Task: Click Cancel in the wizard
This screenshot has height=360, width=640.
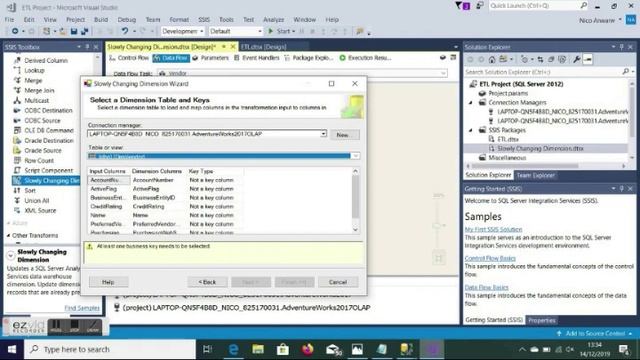Action: coord(338,282)
